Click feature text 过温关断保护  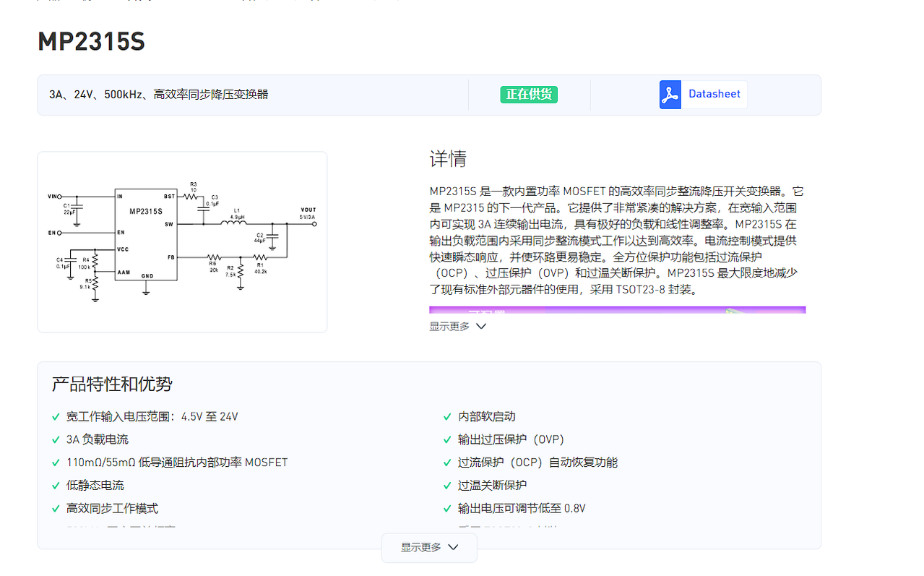click(x=493, y=486)
